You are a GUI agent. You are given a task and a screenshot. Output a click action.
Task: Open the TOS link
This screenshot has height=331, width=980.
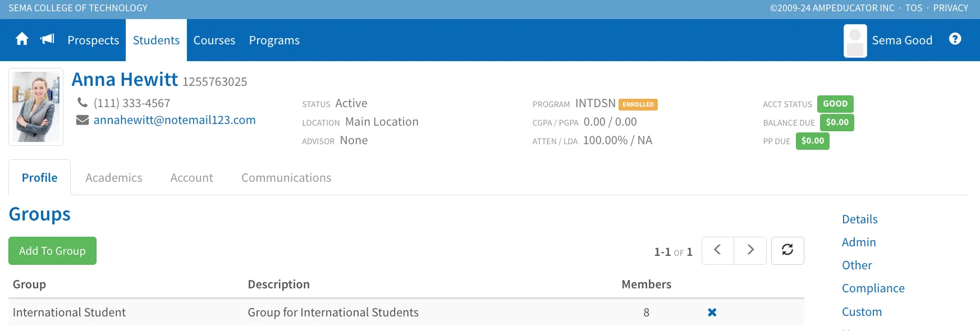point(914,8)
